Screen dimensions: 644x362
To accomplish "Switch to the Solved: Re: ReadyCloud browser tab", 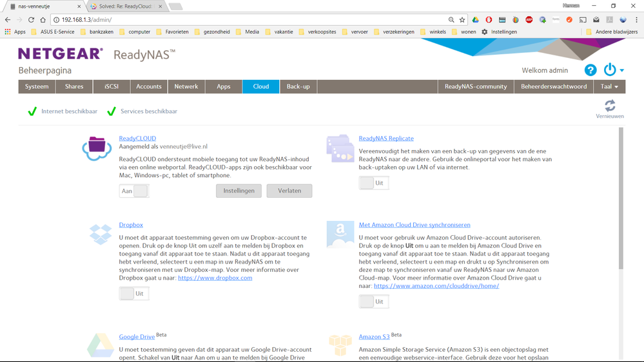I will (x=126, y=6).
